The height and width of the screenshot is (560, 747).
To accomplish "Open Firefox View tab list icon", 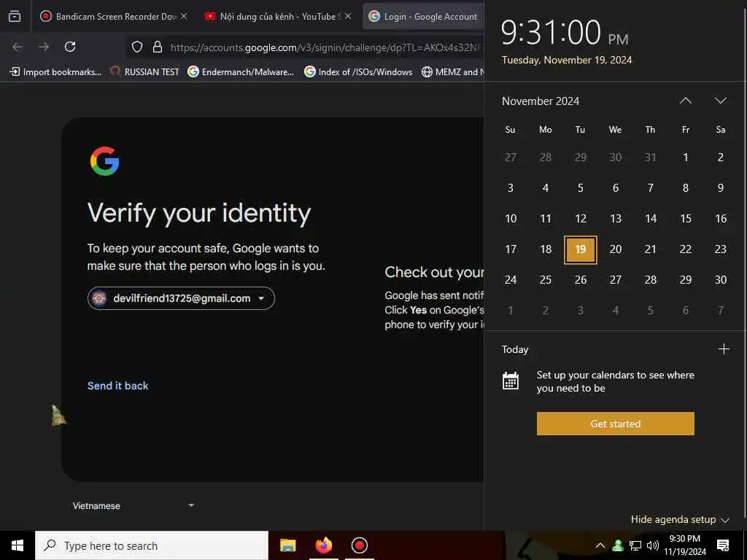I will (x=15, y=16).
